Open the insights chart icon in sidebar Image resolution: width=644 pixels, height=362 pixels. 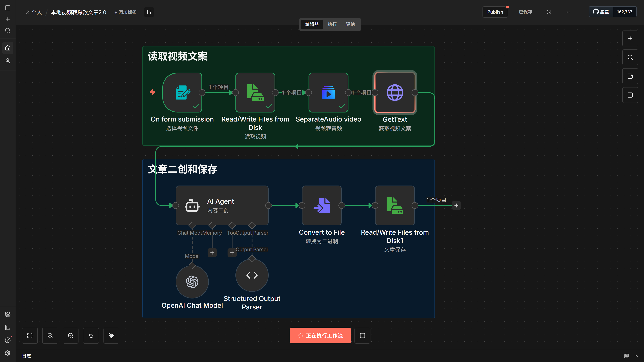(8, 327)
